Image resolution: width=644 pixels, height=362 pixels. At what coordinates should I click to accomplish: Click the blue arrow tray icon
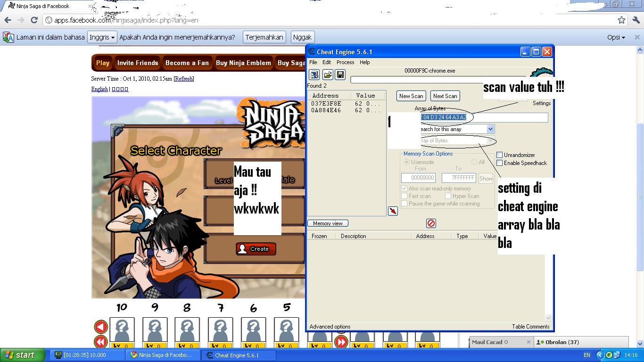pos(600,355)
